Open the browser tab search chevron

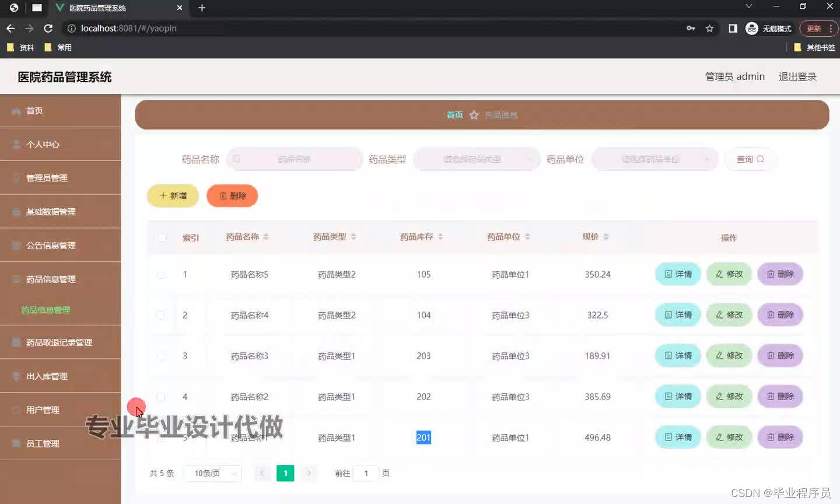[749, 6]
